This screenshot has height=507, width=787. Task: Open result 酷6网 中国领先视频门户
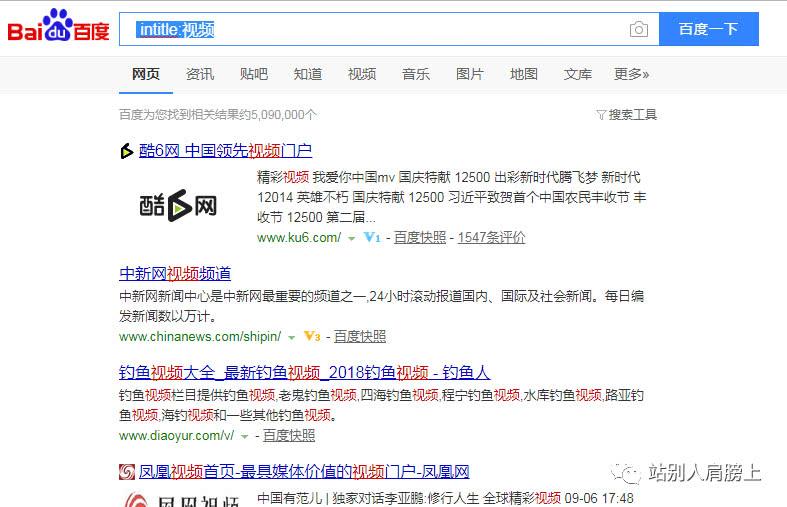coord(225,151)
